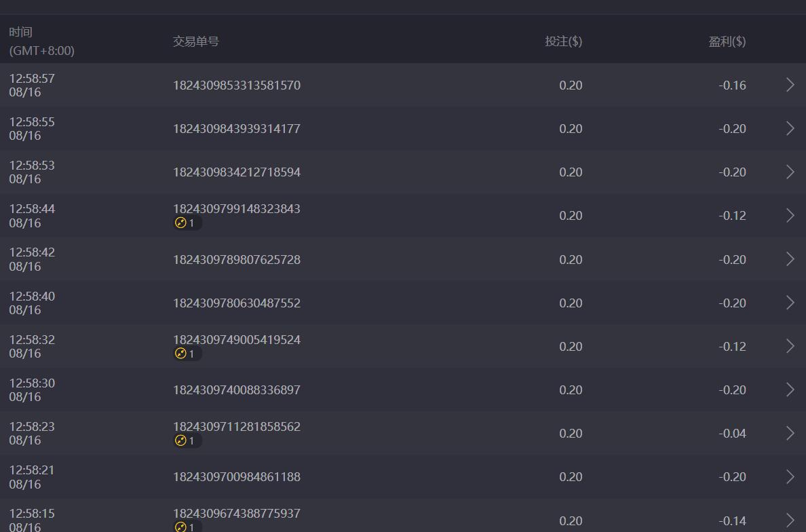The image size is (806, 532).
Task: Expand details arrow for the 12:58:57 record
Action: (x=790, y=85)
